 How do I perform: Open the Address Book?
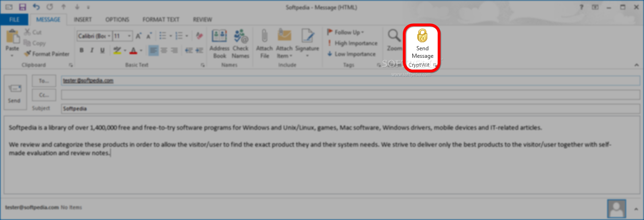[219, 44]
